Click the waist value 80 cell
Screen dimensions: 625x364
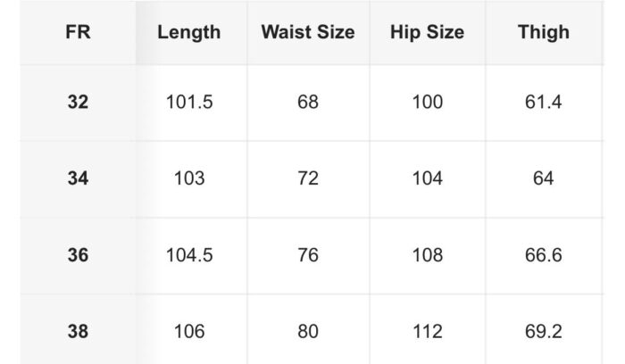pyautogui.click(x=308, y=331)
